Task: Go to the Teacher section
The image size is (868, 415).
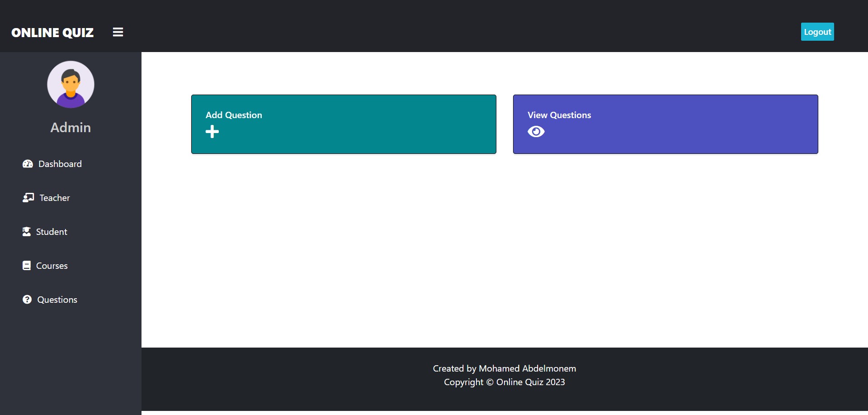Action: click(54, 198)
